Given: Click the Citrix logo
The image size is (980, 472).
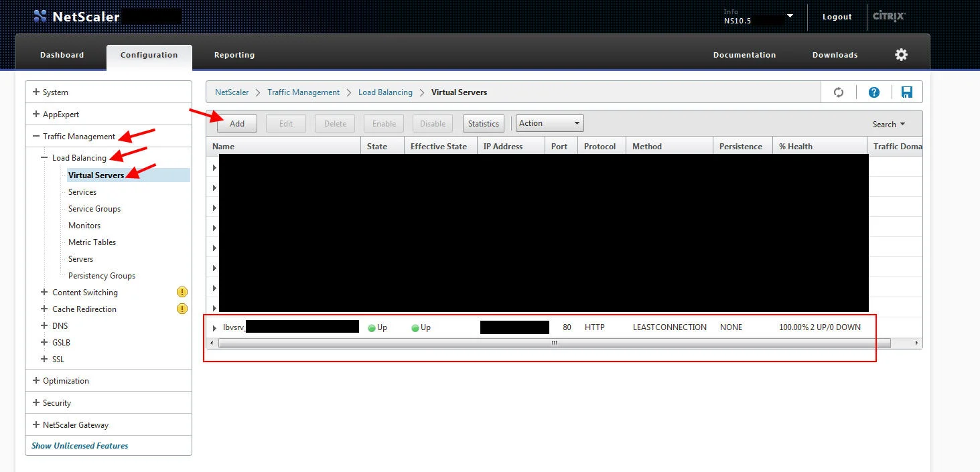Looking at the screenshot, I should (x=890, y=16).
